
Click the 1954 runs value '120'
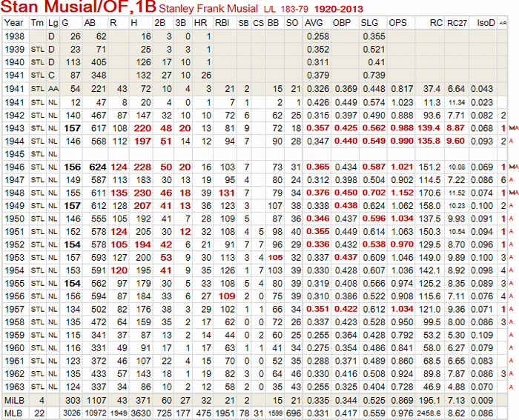[119, 270]
